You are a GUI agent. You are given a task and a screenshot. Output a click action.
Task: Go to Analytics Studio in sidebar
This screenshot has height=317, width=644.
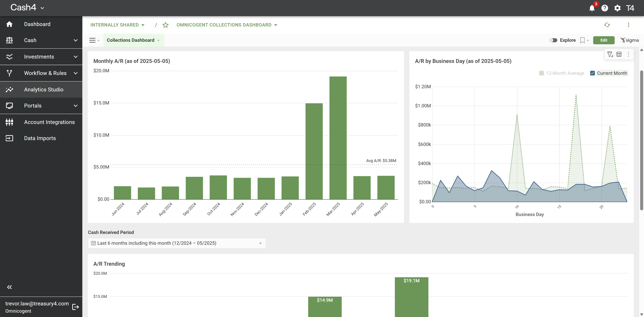tap(44, 90)
